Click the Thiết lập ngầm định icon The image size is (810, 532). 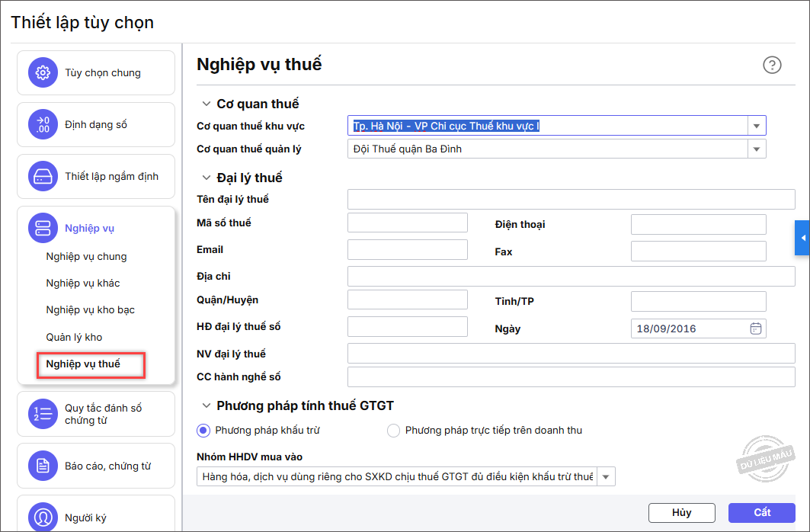coord(43,176)
